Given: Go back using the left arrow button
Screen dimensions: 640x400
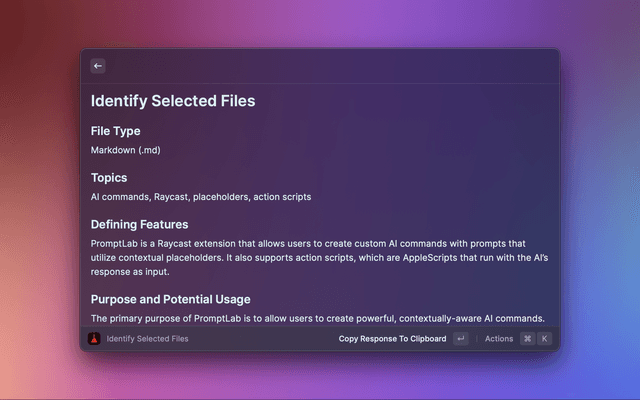Looking at the screenshot, I should point(98,66).
